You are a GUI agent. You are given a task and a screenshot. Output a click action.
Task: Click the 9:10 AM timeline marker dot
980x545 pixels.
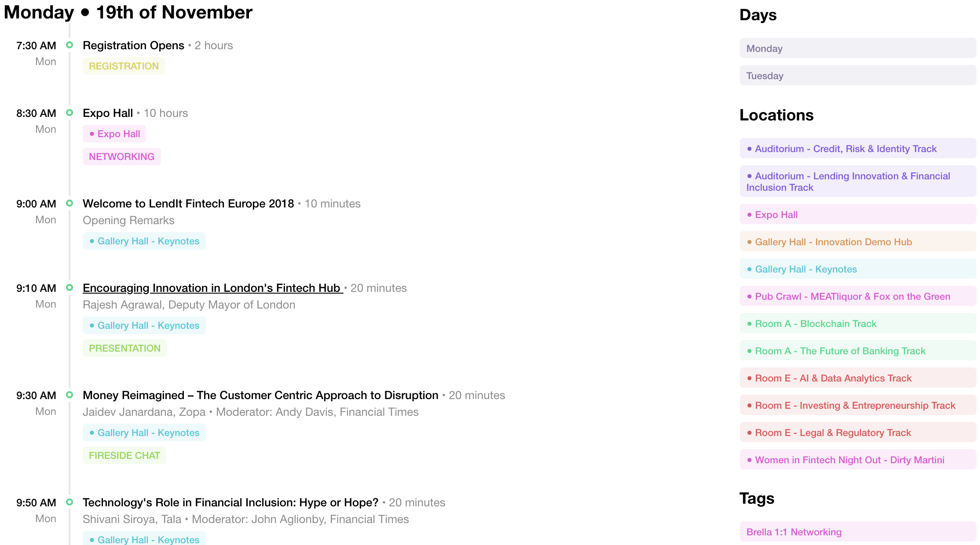click(x=69, y=287)
